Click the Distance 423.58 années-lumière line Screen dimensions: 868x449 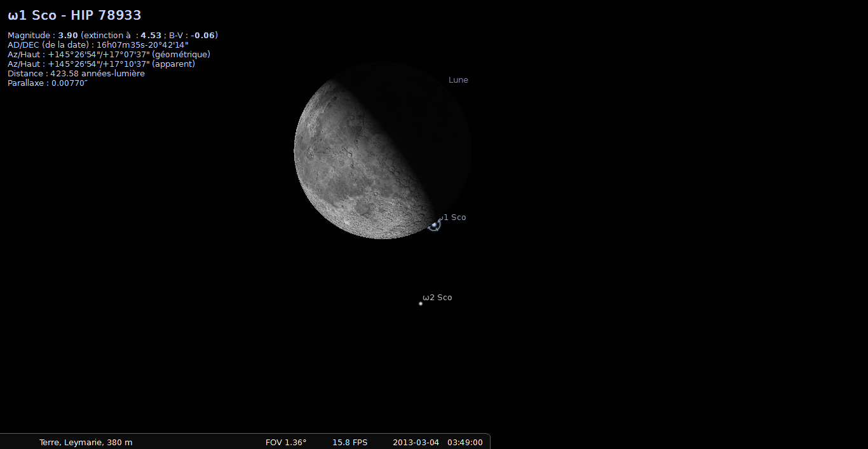76,74
